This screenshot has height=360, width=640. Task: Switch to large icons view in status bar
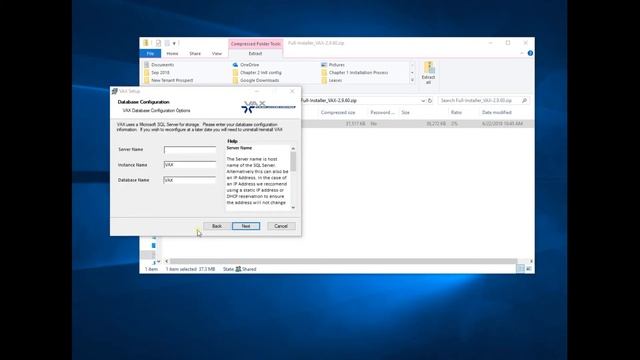click(529, 269)
